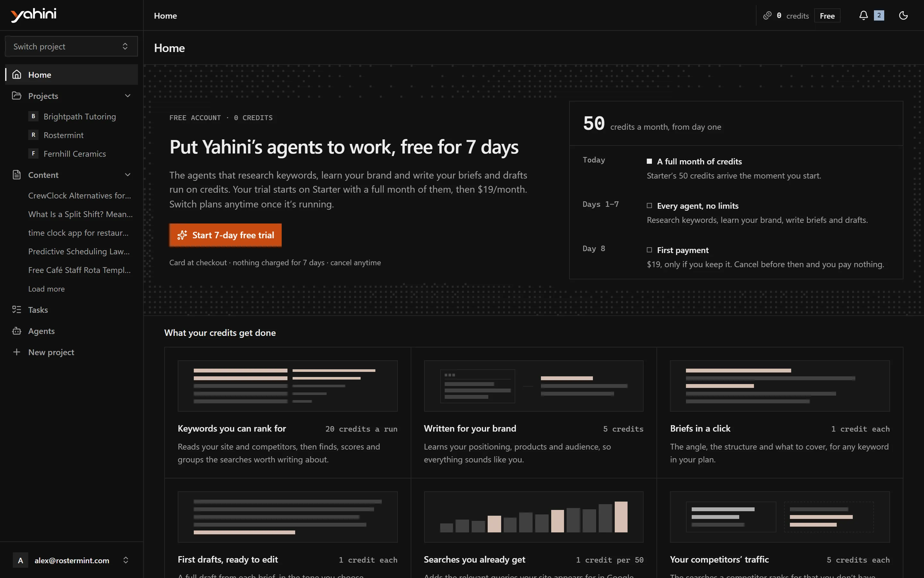924x578 pixels.
Task: Go to Agents in the sidebar
Action: tap(72, 331)
